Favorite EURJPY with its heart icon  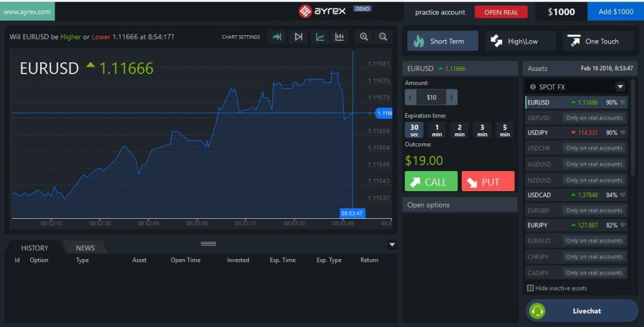tap(623, 226)
